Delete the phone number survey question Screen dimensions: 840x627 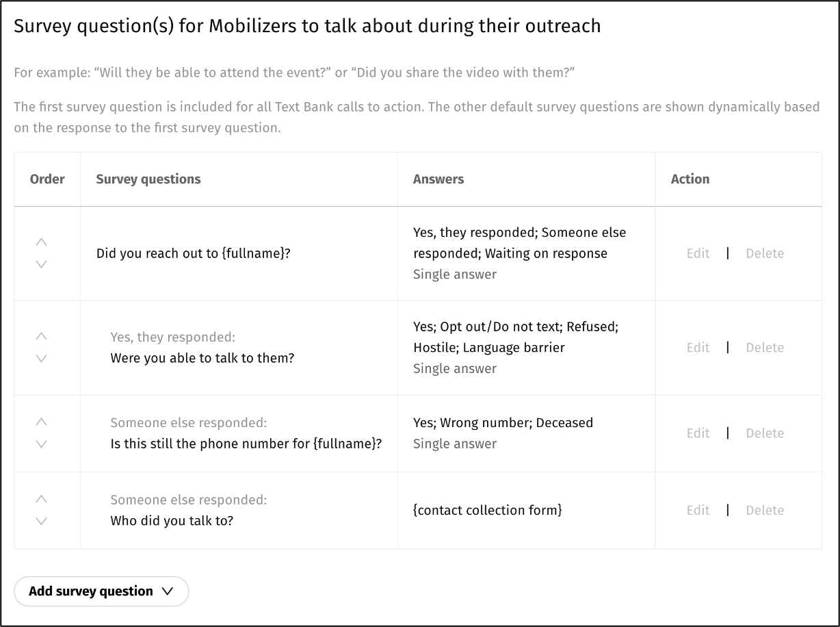click(x=764, y=433)
